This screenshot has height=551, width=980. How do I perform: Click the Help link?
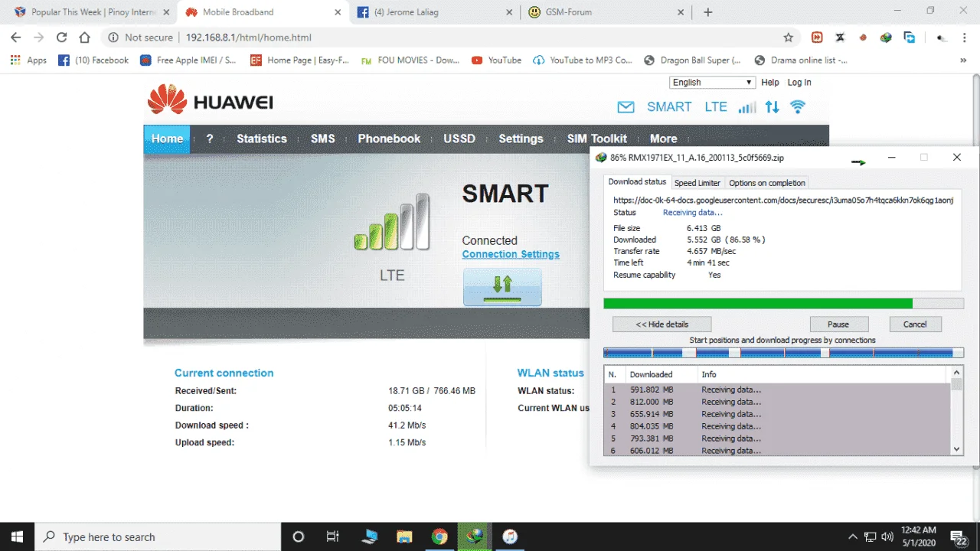click(x=770, y=83)
